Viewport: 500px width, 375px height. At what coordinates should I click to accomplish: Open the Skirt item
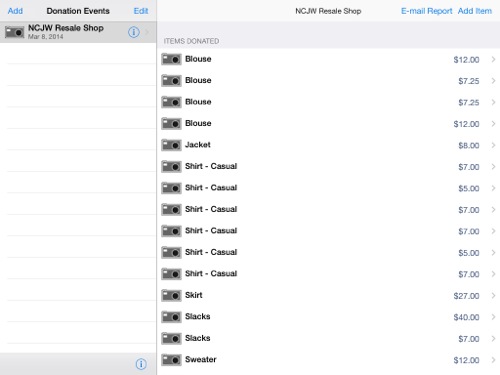(328, 295)
